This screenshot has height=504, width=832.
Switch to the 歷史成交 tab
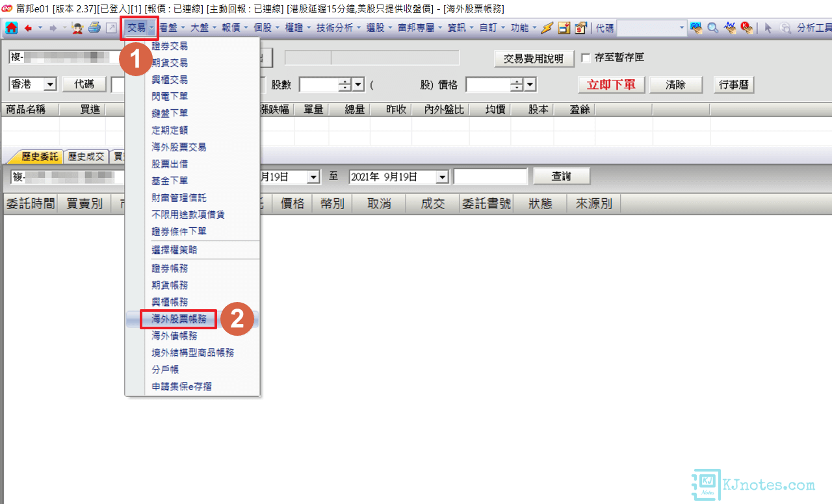coord(86,157)
